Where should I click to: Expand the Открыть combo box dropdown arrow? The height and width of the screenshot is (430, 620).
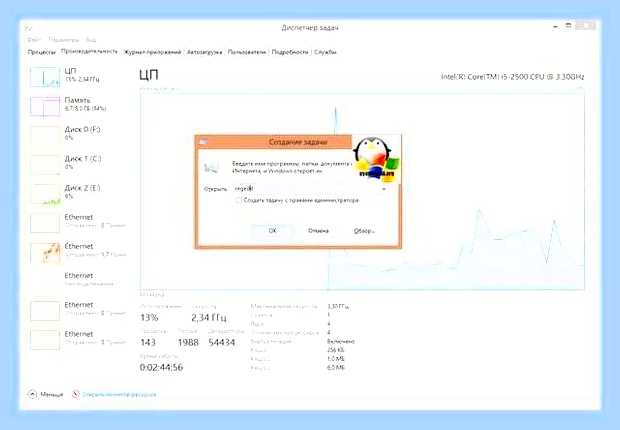384,189
